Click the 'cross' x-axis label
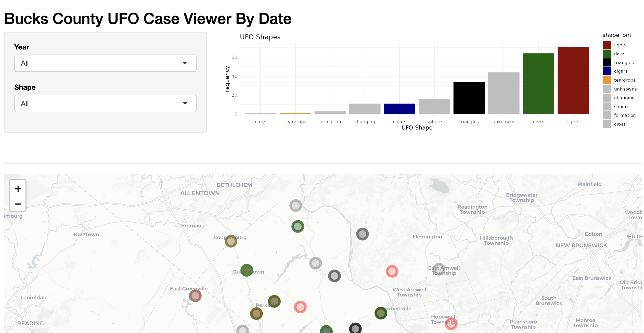Image resolution: width=644 pixels, height=333 pixels. (261, 122)
